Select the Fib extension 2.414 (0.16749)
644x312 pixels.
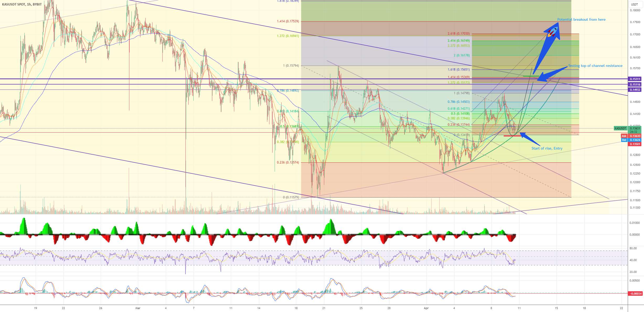[459, 41]
